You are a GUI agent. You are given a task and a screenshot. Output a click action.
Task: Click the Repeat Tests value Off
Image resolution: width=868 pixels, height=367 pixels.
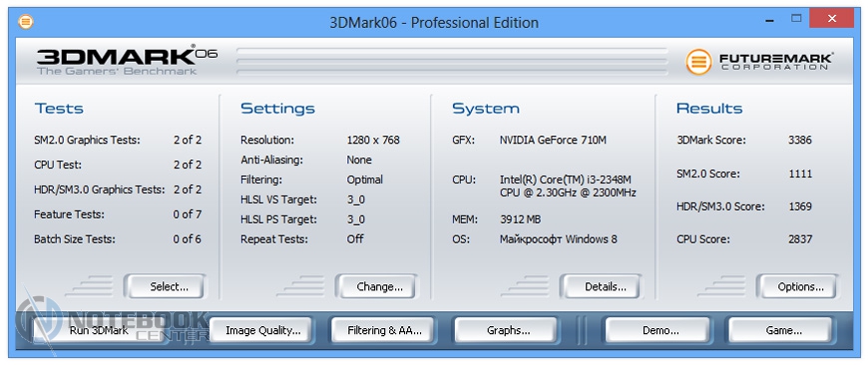pyautogui.click(x=355, y=239)
